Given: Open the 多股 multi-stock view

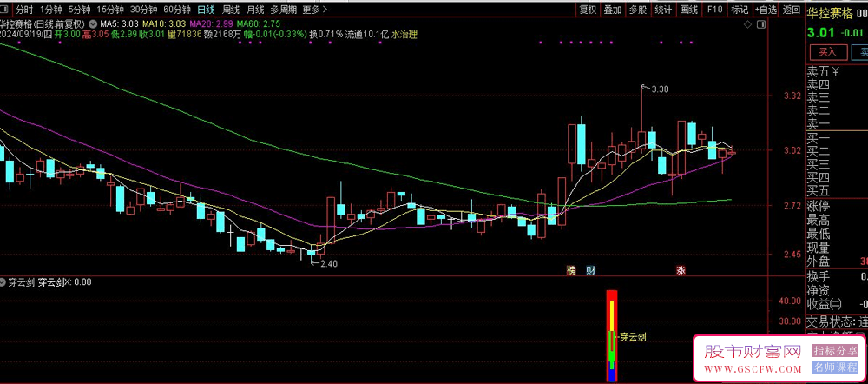Looking at the screenshot, I should pyautogui.click(x=638, y=10).
